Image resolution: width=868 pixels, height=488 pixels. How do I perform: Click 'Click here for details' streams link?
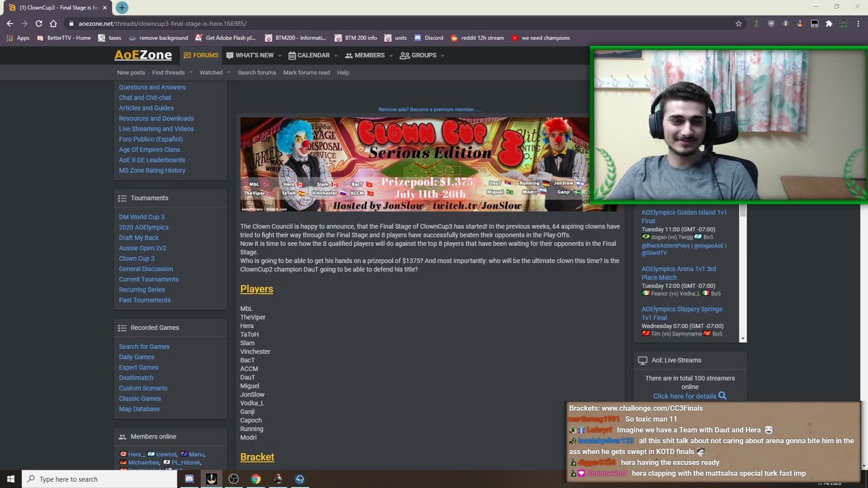(690, 396)
